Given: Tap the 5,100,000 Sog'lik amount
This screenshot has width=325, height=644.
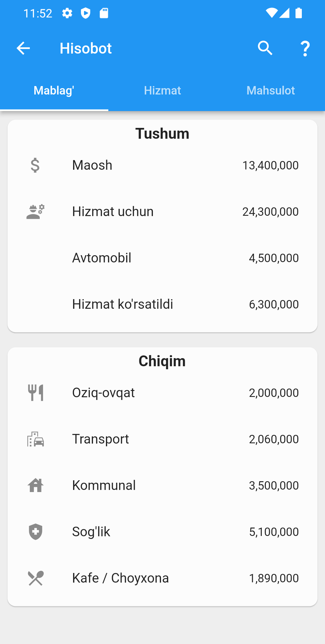Looking at the screenshot, I should pyautogui.click(x=274, y=532).
